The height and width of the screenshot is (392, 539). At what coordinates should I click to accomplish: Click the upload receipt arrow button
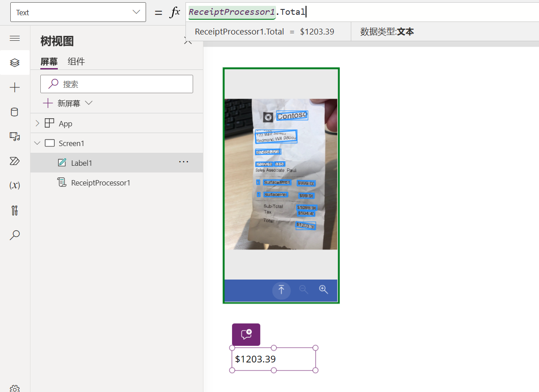point(281,290)
